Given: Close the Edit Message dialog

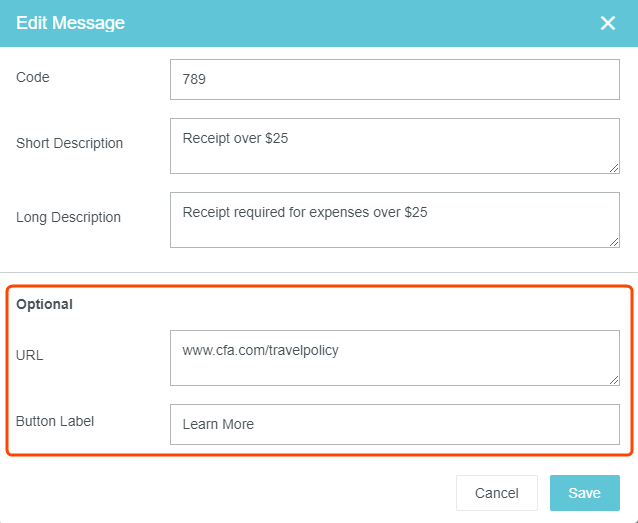Looking at the screenshot, I should [x=608, y=23].
